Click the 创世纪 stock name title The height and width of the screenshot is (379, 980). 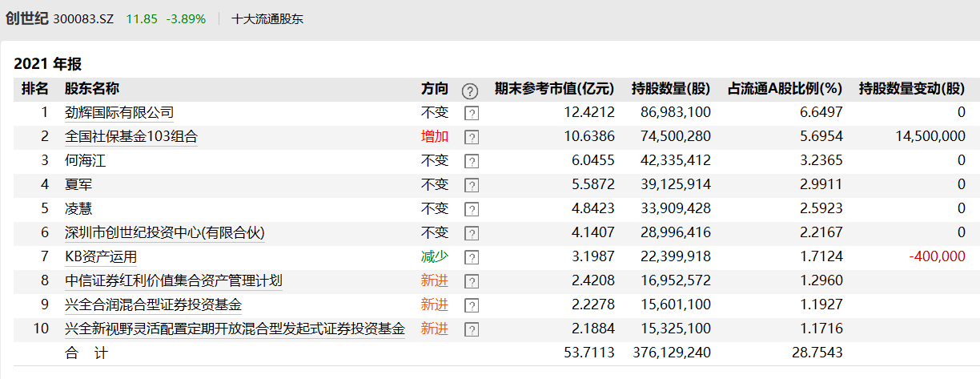(x=26, y=18)
